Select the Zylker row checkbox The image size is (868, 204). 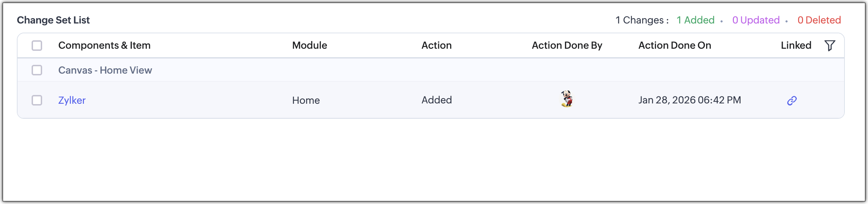coord(37,100)
